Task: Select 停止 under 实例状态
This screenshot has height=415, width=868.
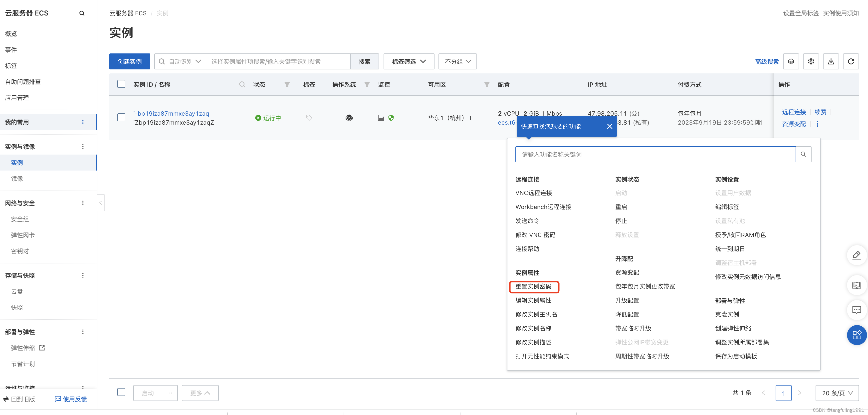Action: [x=621, y=221]
